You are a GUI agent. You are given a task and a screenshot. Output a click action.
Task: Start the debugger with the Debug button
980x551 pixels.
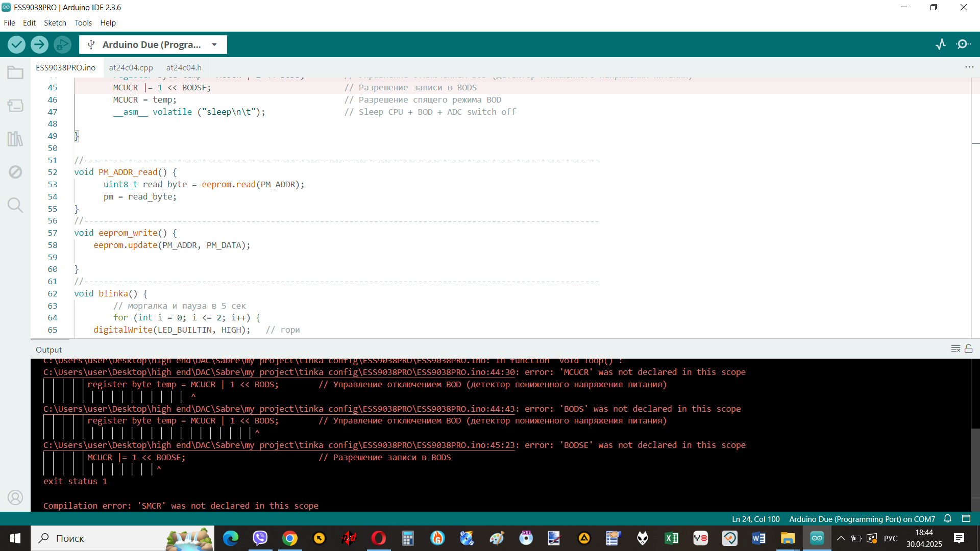click(62, 44)
